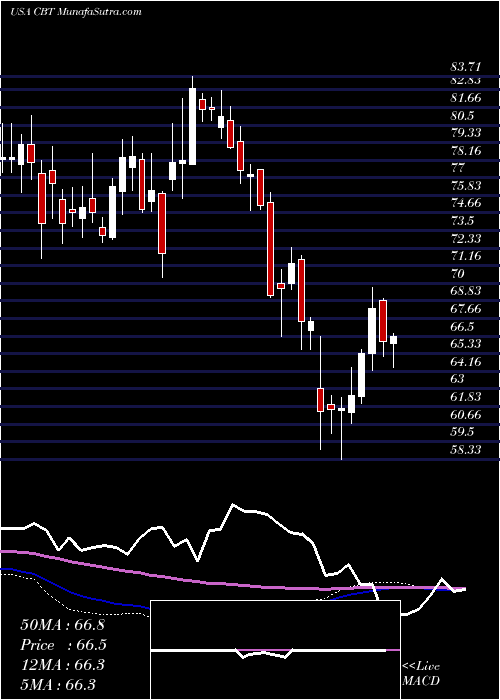
Task: Click the '5MA : 66.3' indicator text
Action: pyautogui.click(x=58, y=685)
